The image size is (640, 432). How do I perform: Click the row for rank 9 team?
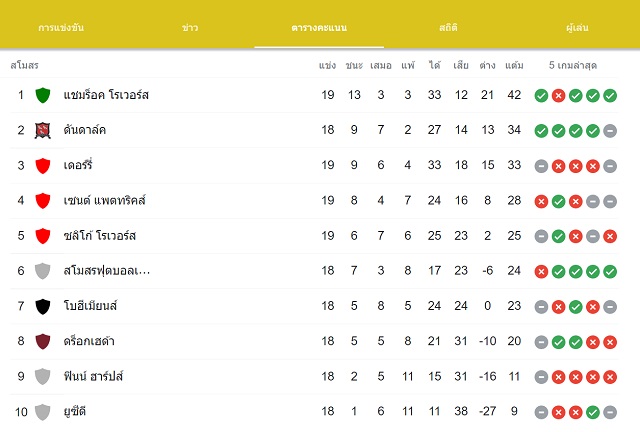tap(314, 376)
